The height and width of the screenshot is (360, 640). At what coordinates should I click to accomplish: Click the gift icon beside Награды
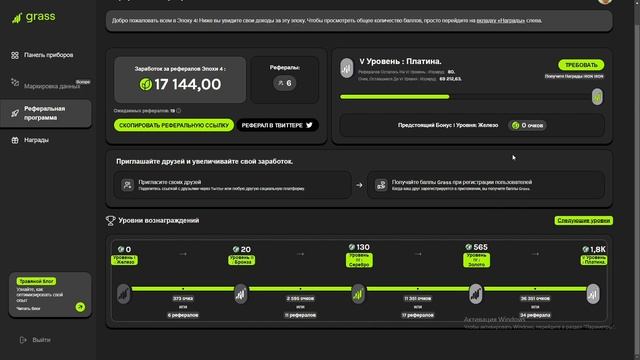click(15, 140)
